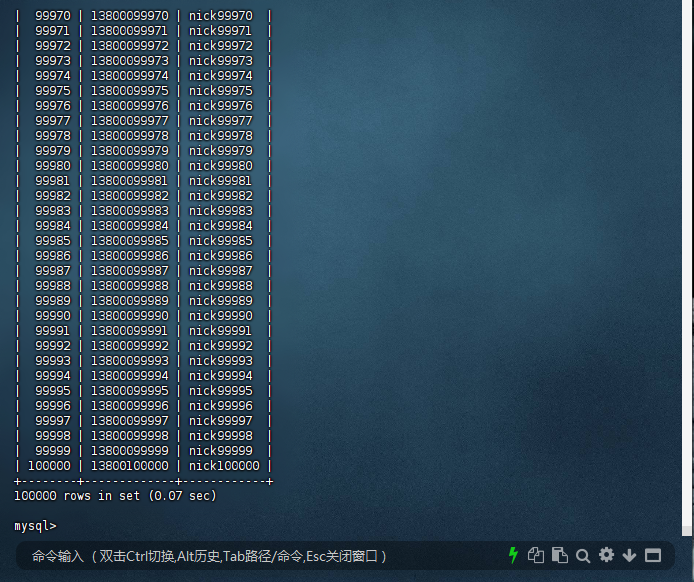Click the id cell 100000

click(x=49, y=466)
